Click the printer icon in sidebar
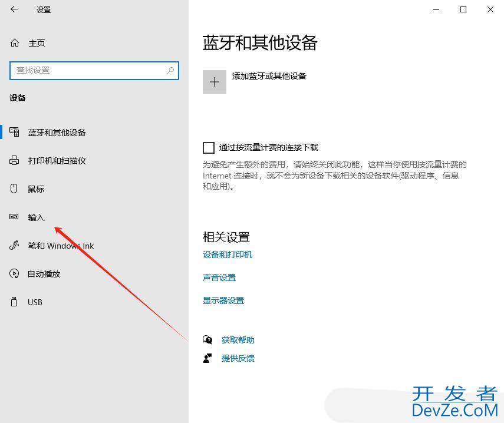 pos(15,161)
